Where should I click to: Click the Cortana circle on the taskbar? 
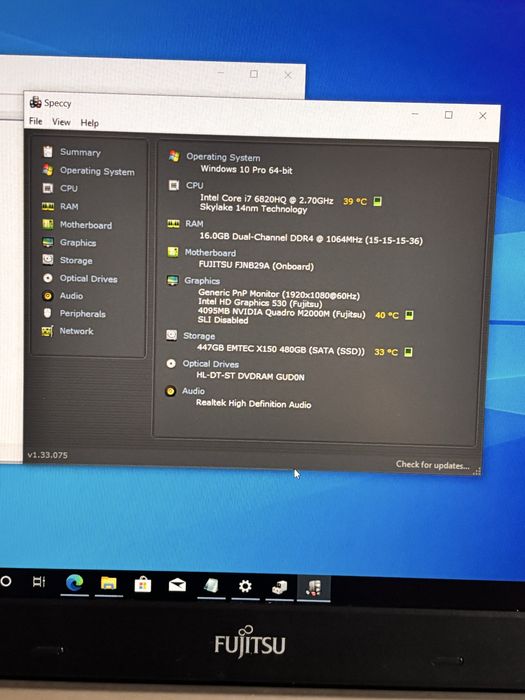(x=6, y=581)
